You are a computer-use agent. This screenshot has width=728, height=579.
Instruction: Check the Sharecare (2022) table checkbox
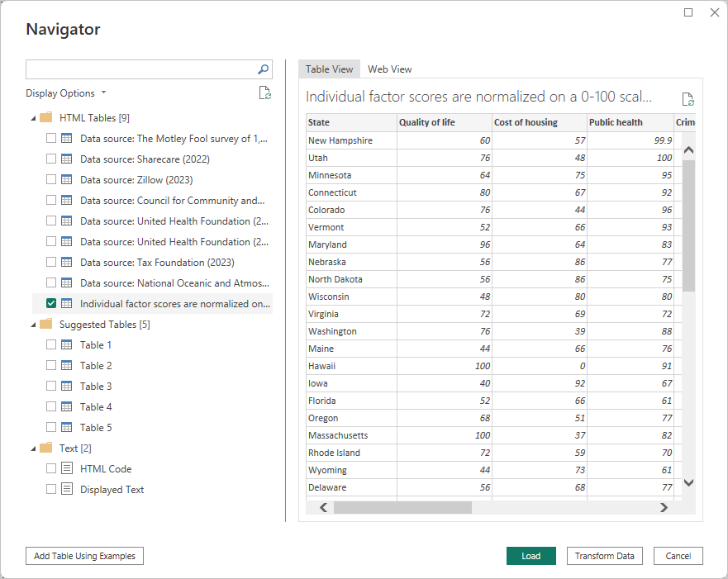pos(51,159)
